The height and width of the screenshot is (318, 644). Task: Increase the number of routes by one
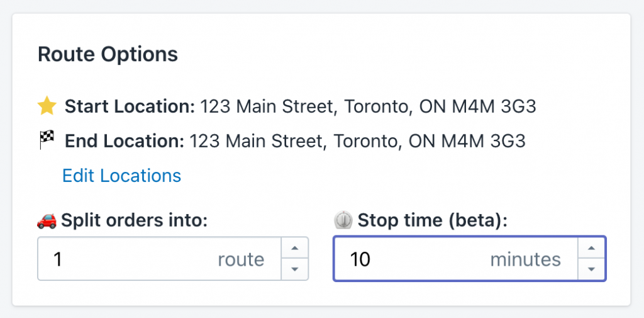[x=294, y=247]
